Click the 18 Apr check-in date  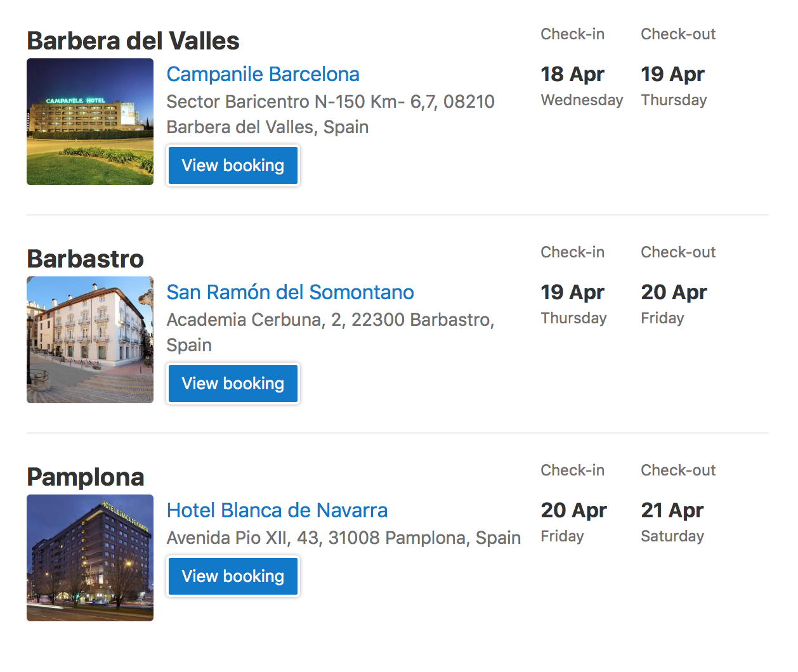(572, 74)
